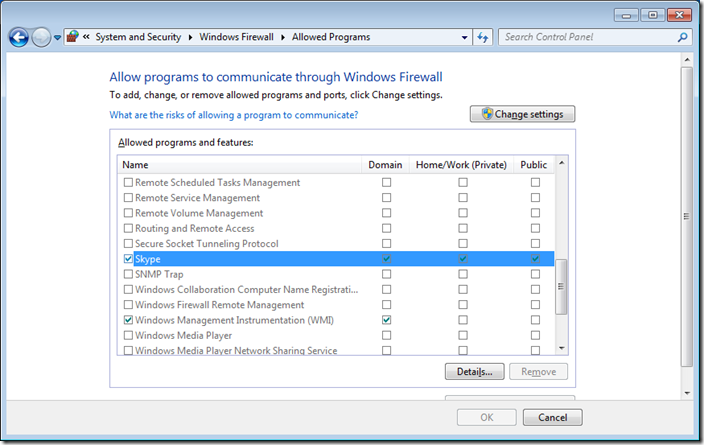Click the Details button
The image size is (704, 445).
tap(473, 372)
